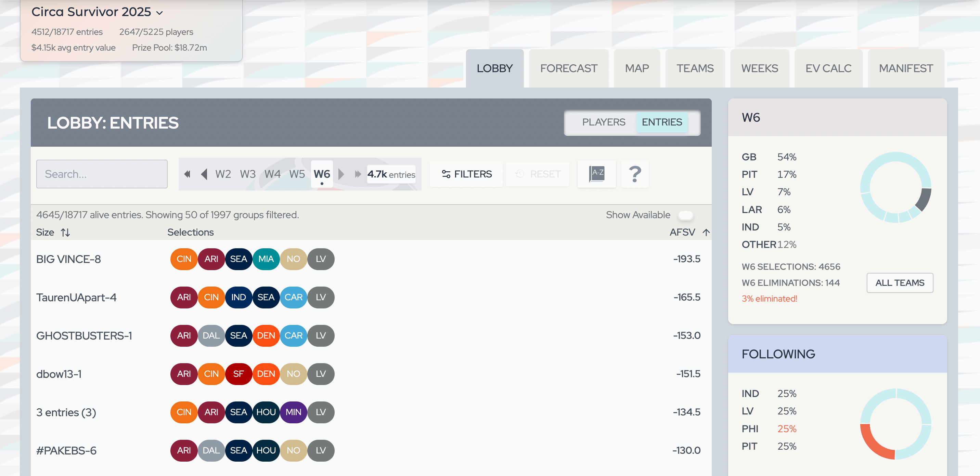This screenshot has height=476, width=980.
Task: Select week W2
Action: pyautogui.click(x=223, y=174)
